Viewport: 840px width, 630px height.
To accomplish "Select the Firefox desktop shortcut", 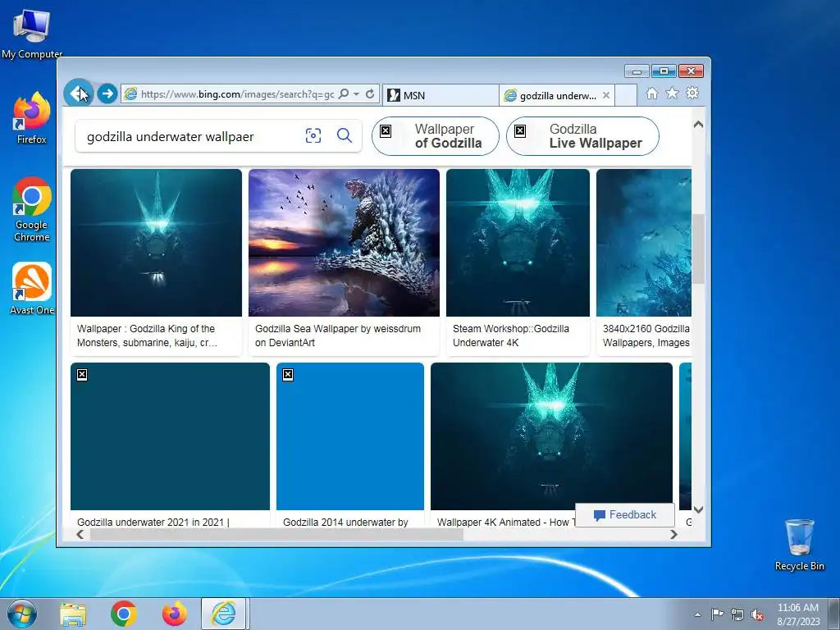I will (32, 118).
